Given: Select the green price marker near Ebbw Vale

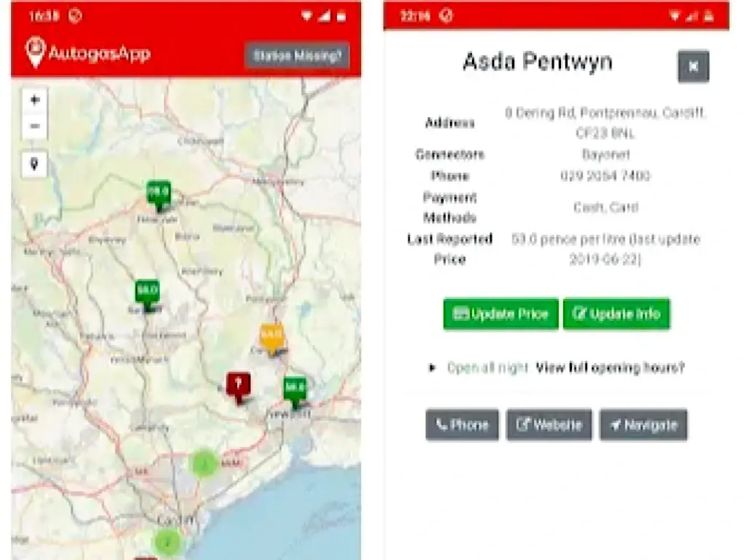Looking at the screenshot, I should 158,195.
